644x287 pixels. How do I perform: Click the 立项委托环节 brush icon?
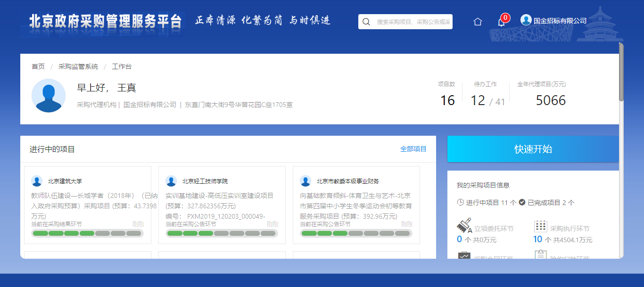click(x=464, y=225)
